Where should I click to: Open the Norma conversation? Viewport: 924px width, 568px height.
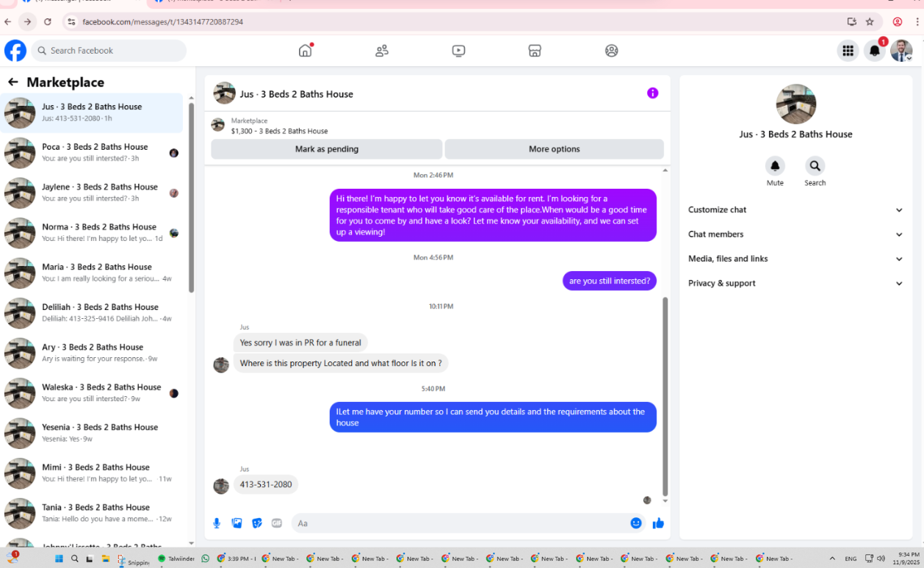coord(93,233)
